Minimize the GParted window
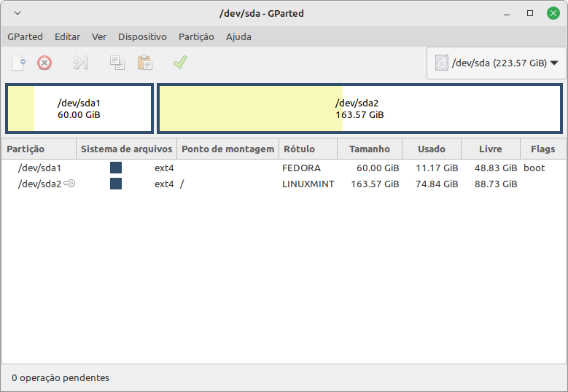 click(507, 13)
